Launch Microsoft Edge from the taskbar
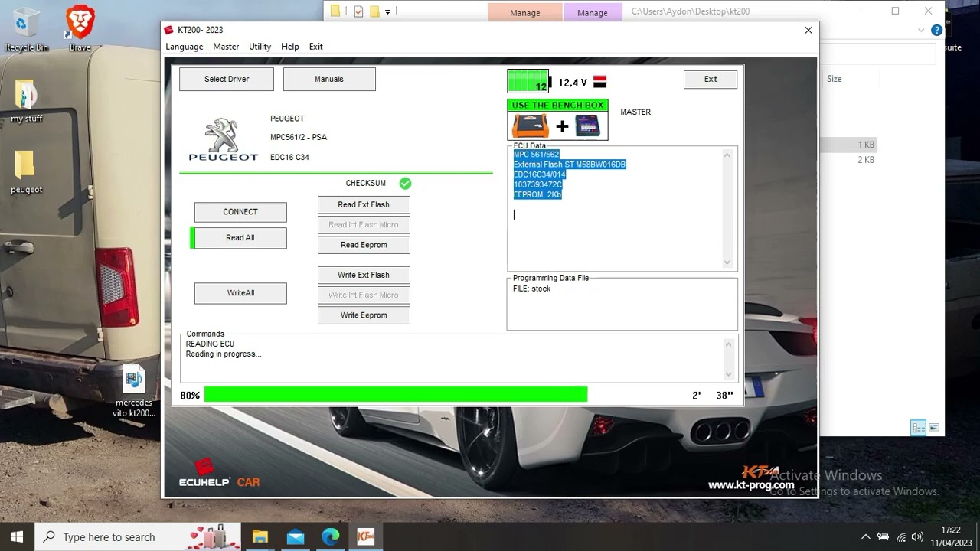Screen dimensions: 980x551 (331, 536)
